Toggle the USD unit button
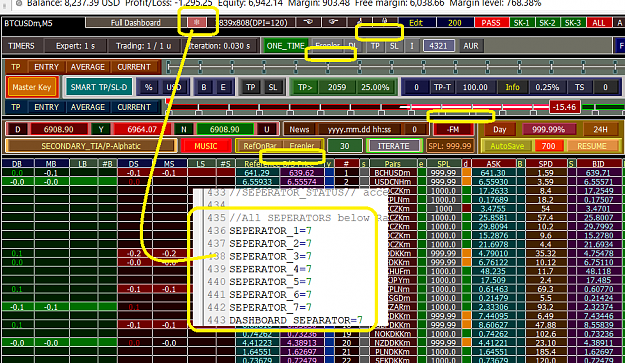 tap(174, 87)
